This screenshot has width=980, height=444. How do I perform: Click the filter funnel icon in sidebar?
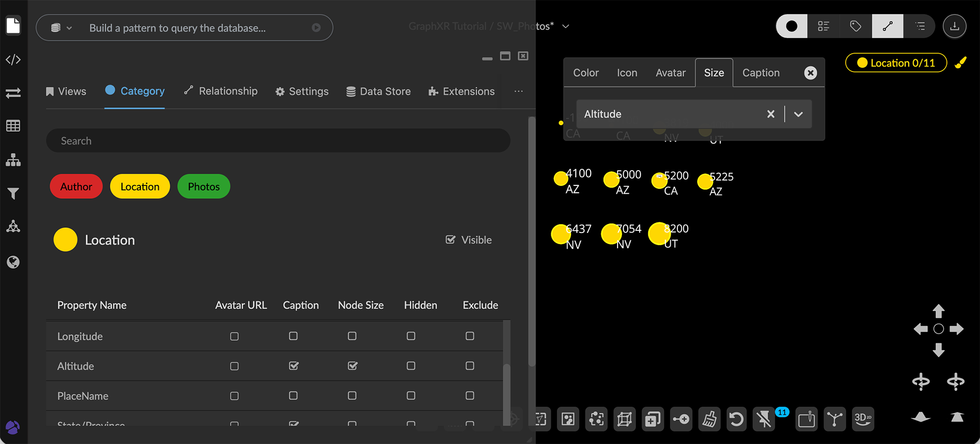click(x=13, y=193)
